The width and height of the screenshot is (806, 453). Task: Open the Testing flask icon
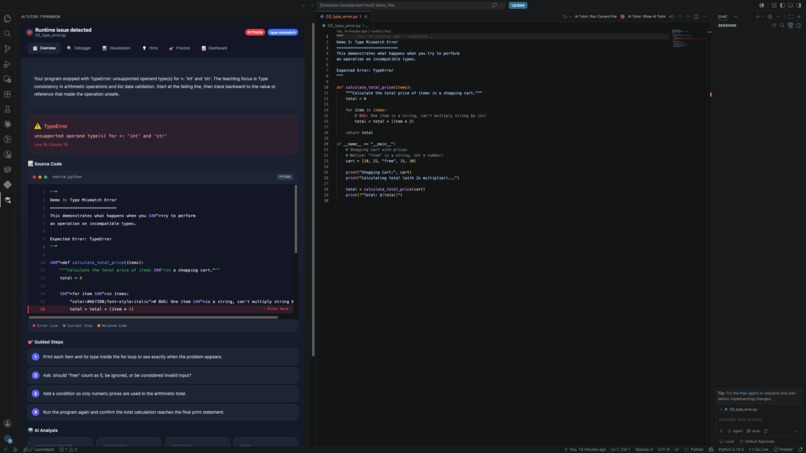(7, 109)
